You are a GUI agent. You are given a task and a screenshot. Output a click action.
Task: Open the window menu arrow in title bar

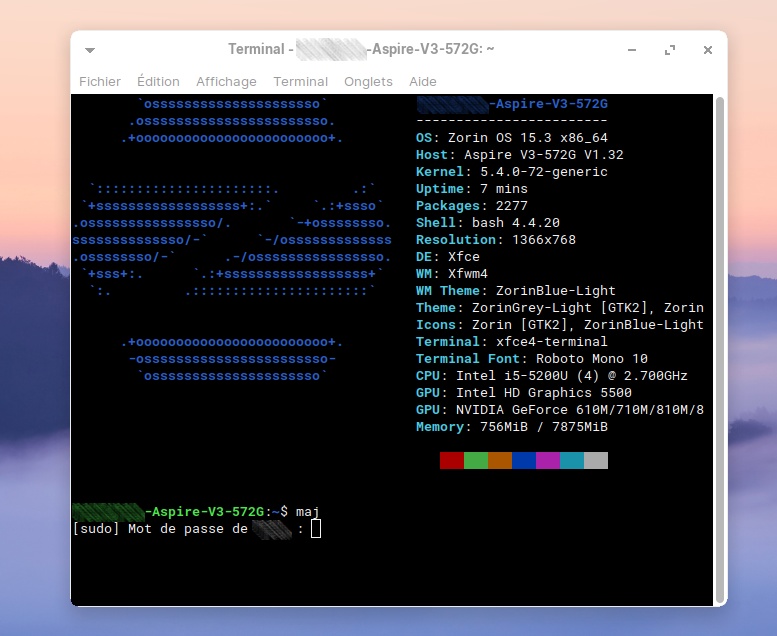coord(90,50)
